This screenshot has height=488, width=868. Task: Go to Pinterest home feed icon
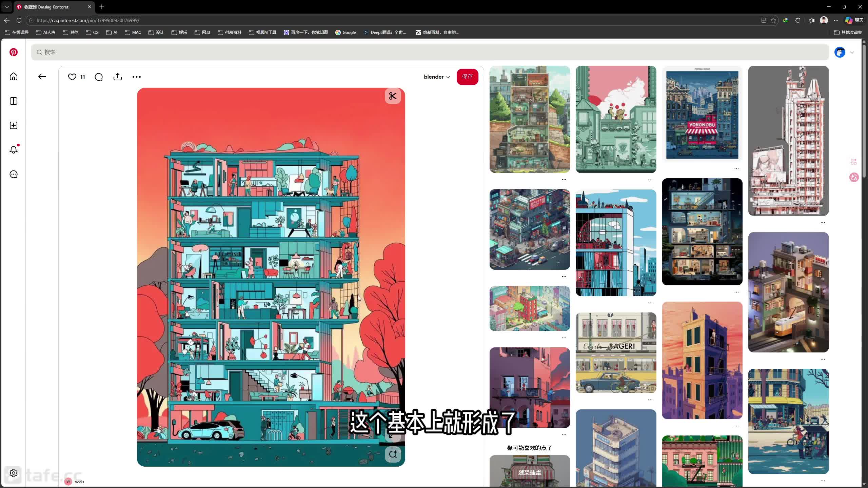14,77
